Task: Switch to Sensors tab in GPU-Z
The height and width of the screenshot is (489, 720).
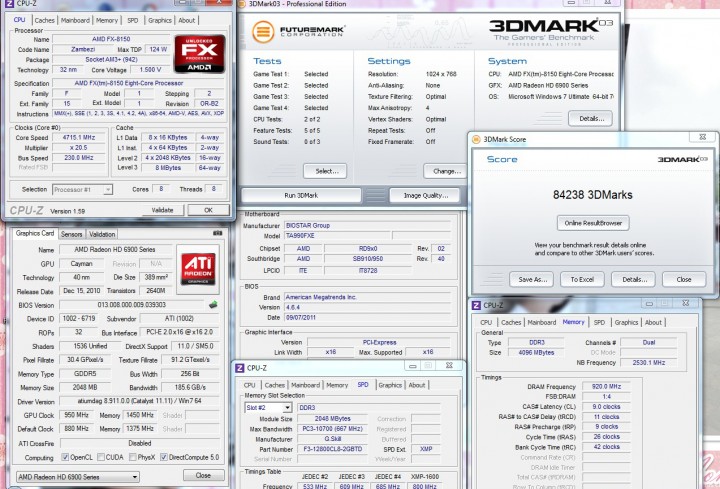Action: [72, 234]
